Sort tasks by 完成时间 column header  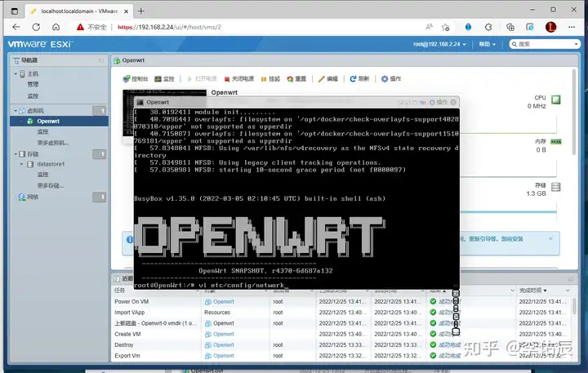pos(532,291)
